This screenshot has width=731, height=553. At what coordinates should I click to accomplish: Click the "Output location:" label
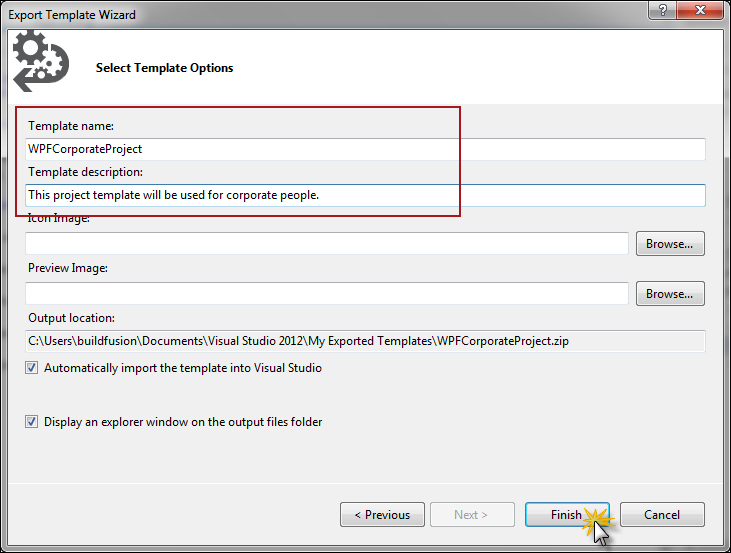pyautogui.click(x=71, y=318)
